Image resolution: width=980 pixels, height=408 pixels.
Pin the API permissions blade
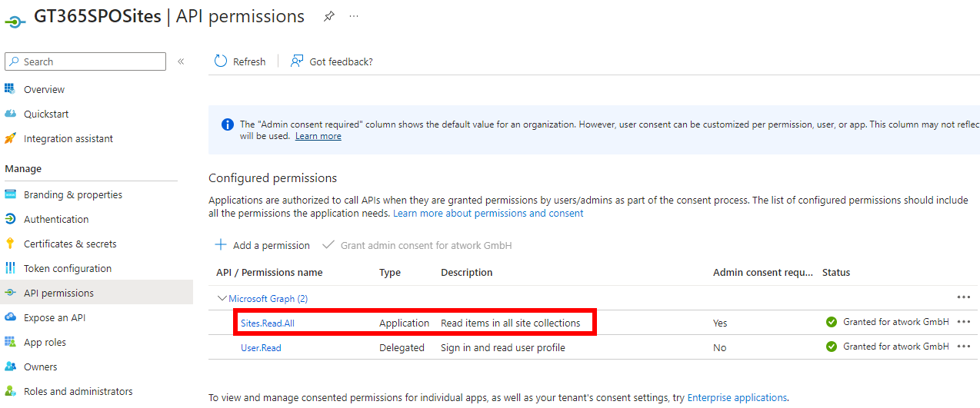tap(329, 16)
